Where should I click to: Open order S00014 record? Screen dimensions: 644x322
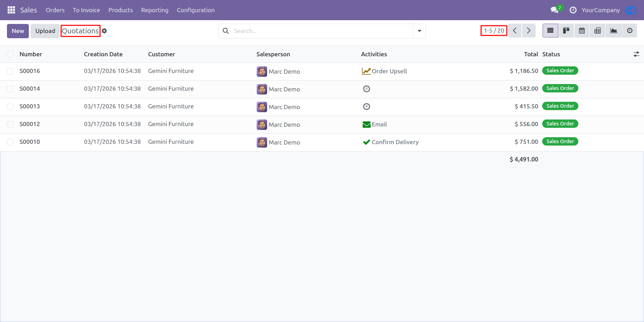coord(30,89)
